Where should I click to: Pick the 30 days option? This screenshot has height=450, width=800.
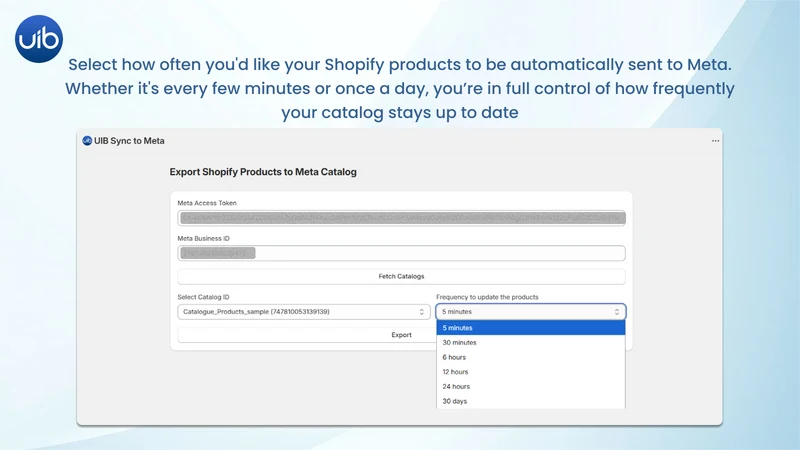(x=531, y=401)
